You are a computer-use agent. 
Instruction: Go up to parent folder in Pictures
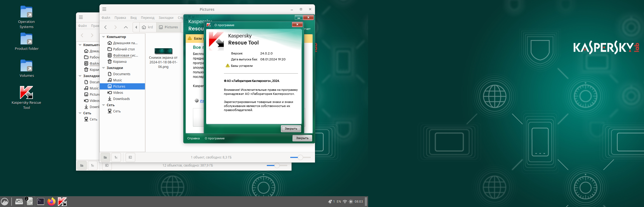click(x=126, y=27)
